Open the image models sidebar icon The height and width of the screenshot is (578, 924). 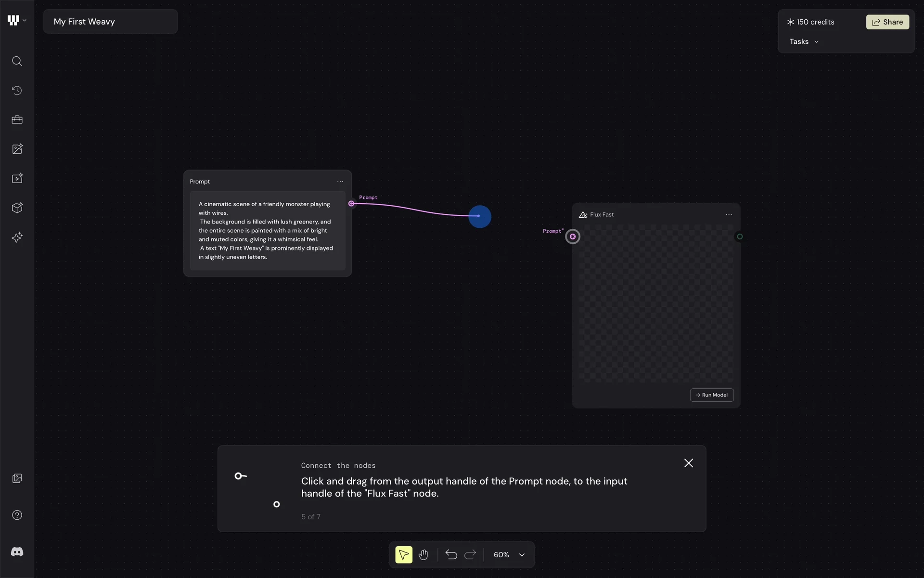pos(17,149)
